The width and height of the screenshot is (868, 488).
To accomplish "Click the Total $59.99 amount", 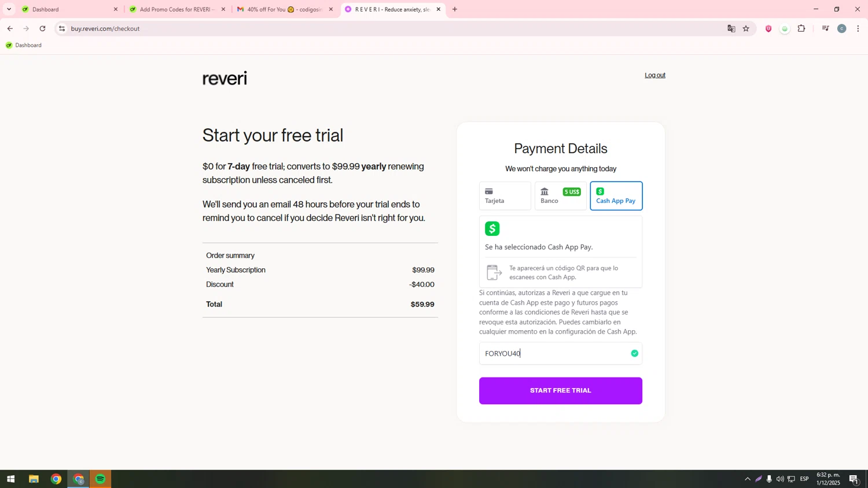I will (422, 304).
